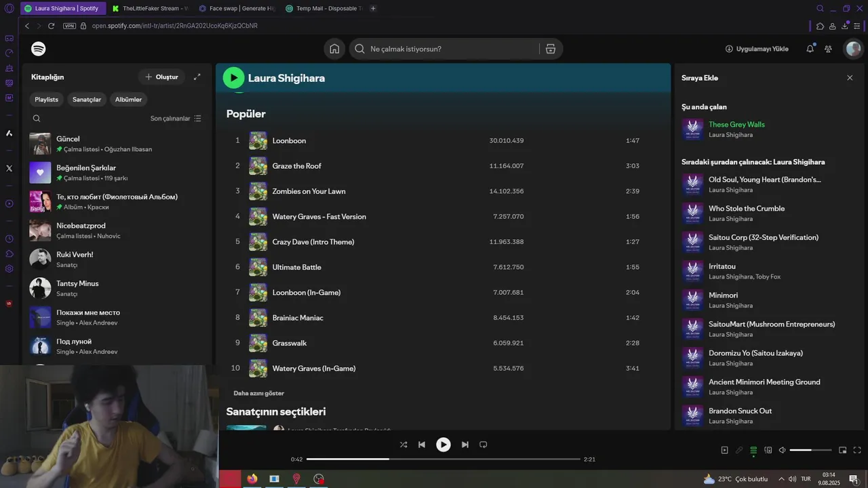Click the download icon beside Uygulamayı Yükle
Viewport: 868px width, 488px height.
point(729,49)
